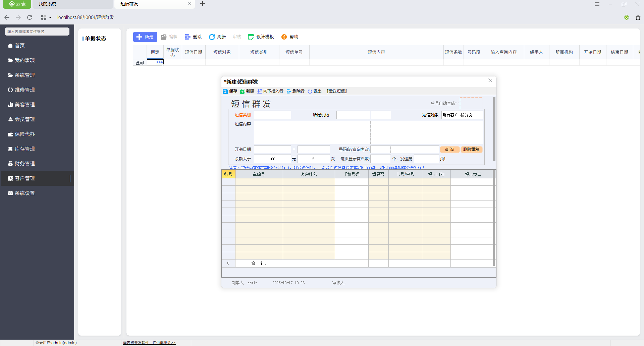This screenshot has width=644, height=346.
Task: Click the refresh icon in main toolbar
Action: tap(212, 37)
